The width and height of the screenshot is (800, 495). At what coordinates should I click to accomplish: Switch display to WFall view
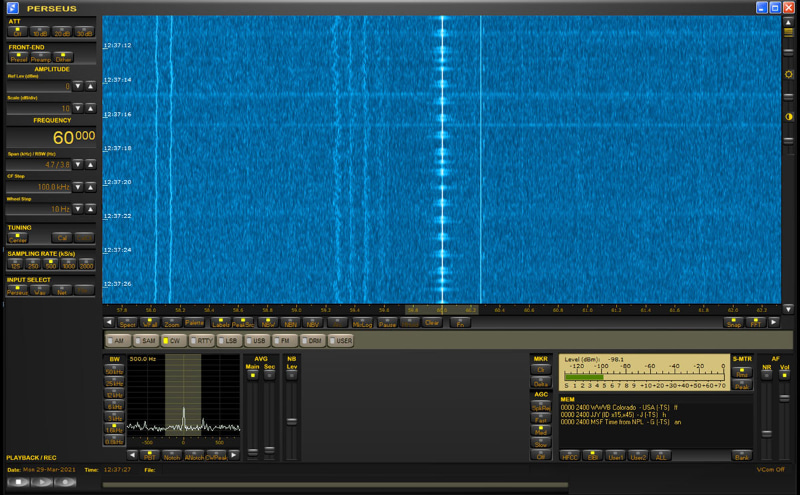[150, 323]
